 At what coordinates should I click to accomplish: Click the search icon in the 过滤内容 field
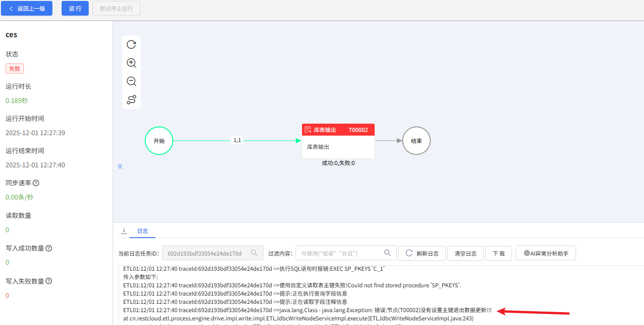point(388,253)
